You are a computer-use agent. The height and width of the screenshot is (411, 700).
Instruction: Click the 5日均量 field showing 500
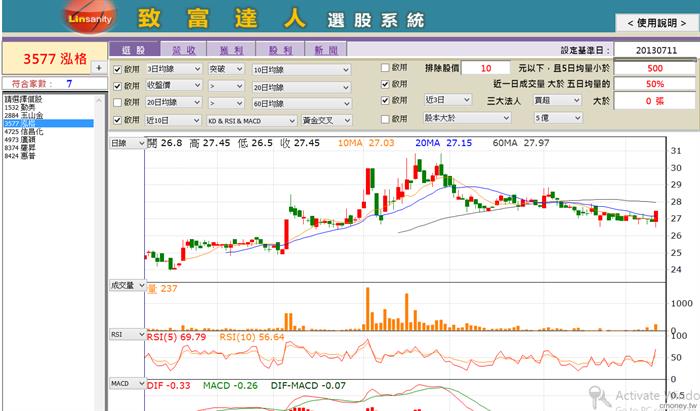click(655, 68)
